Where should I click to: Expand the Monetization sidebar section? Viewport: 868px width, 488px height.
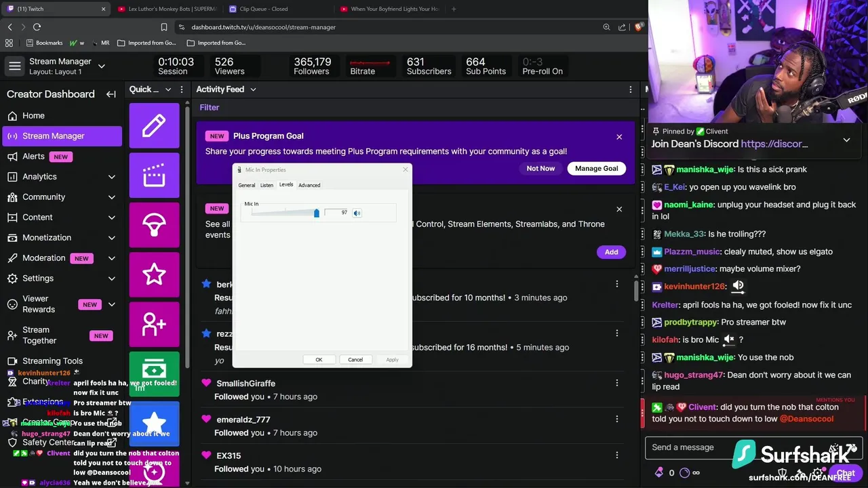point(111,238)
